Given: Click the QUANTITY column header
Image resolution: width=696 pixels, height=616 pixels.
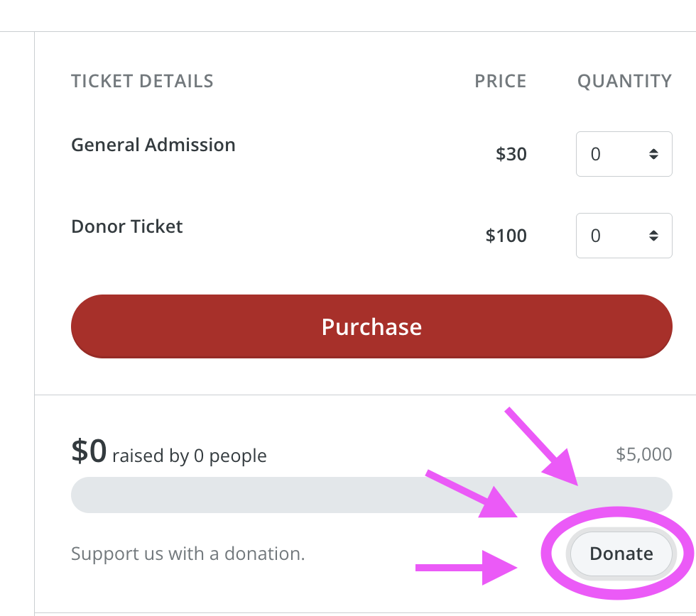Looking at the screenshot, I should click(x=624, y=81).
